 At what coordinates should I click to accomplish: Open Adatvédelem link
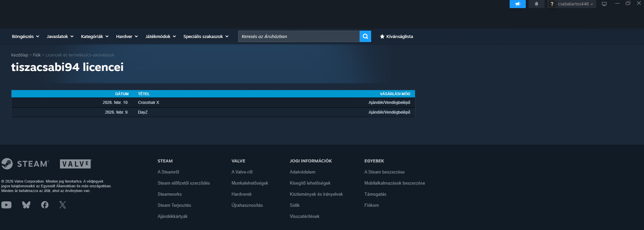302,172
